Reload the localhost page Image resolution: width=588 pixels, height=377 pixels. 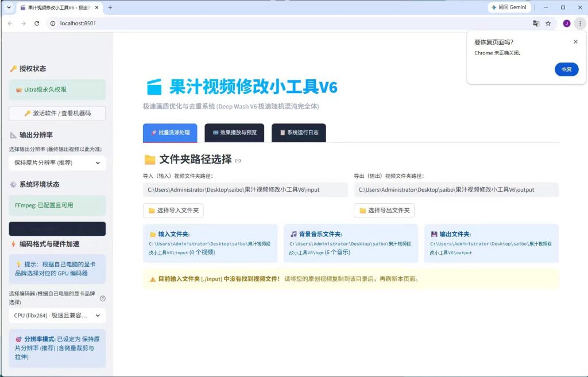37,23
